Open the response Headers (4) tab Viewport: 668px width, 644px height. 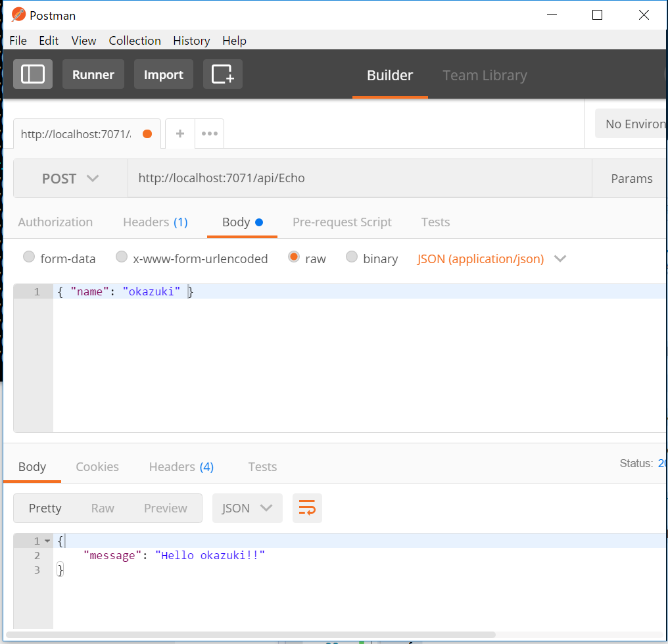coord(181,466)
